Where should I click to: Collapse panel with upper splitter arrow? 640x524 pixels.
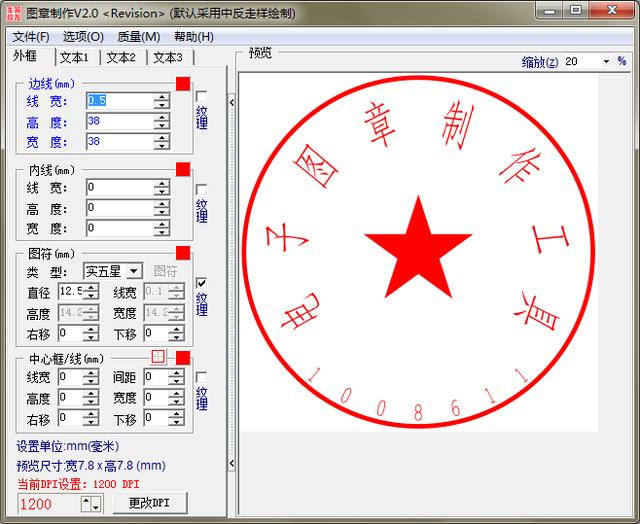pos(231,102)
